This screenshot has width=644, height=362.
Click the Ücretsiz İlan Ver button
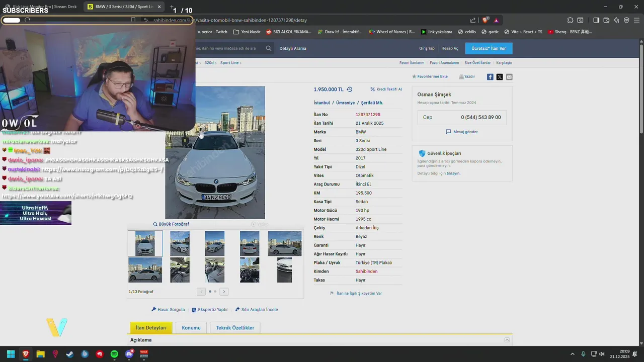[x=489, y=48]
